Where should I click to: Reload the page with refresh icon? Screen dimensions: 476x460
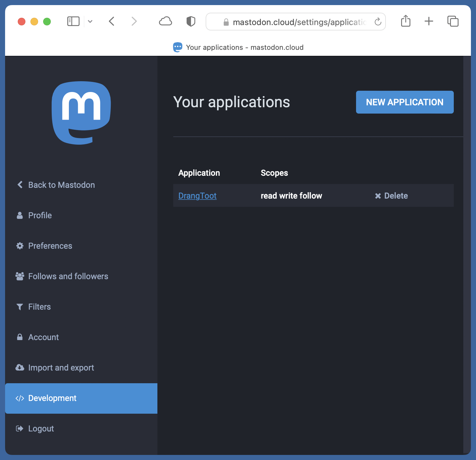click(378, 22)
